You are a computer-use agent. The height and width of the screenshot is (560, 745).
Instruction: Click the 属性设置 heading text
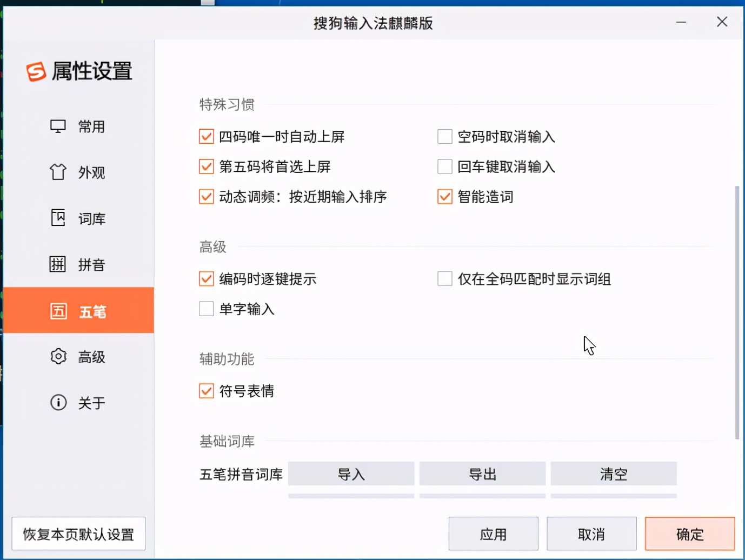click(92, 71)
